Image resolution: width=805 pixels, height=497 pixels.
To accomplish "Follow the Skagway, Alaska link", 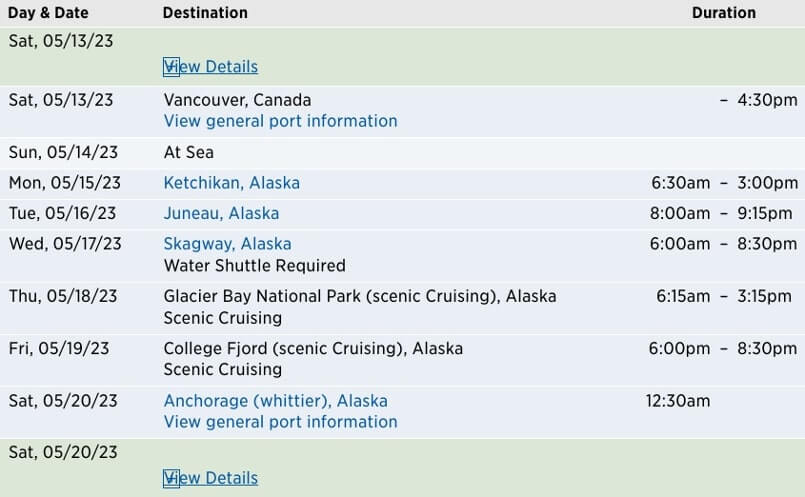I will [228, 244].
